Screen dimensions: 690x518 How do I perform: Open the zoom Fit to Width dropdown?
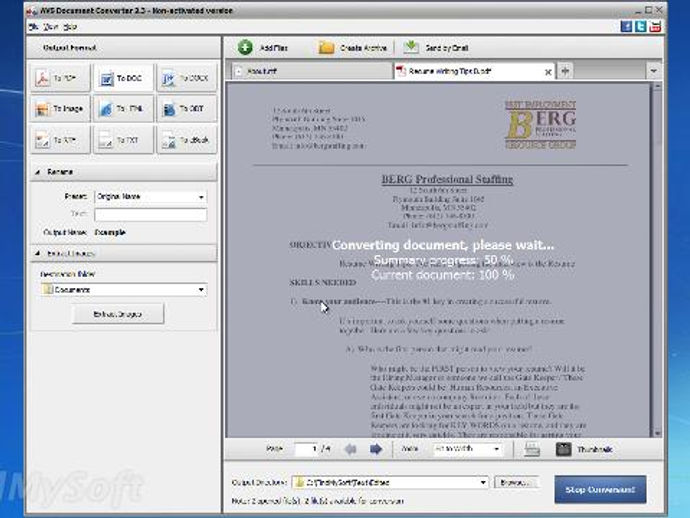[x=467, y=449]
